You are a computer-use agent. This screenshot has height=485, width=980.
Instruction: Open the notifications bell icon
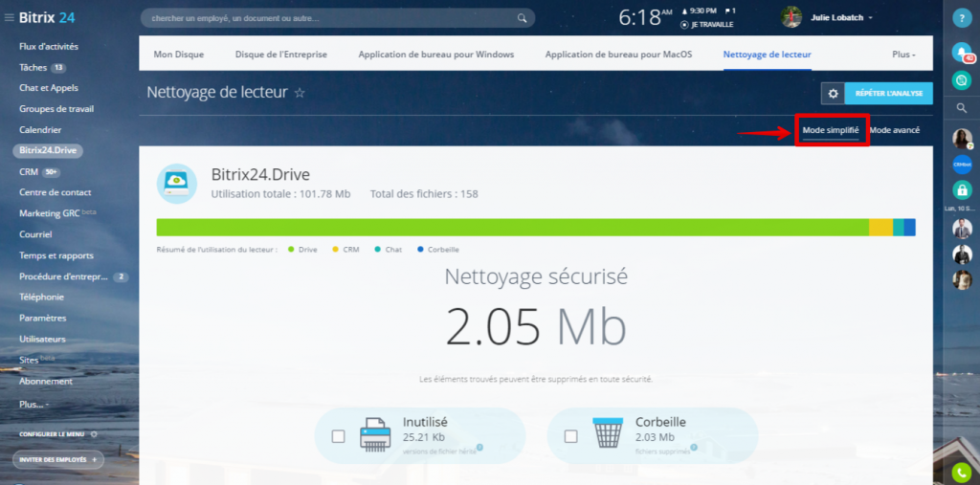pyautogui.click(x=962, y=52)
